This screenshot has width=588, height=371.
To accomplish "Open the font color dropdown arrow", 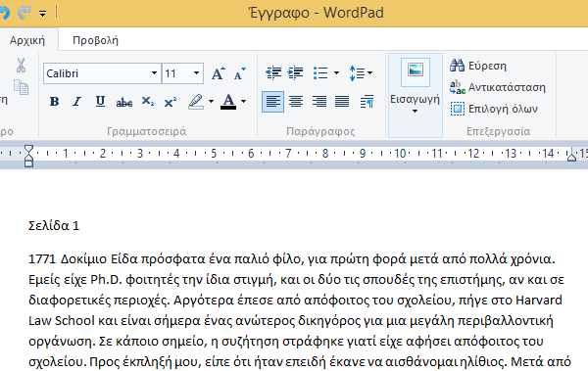I will [244, 102].
